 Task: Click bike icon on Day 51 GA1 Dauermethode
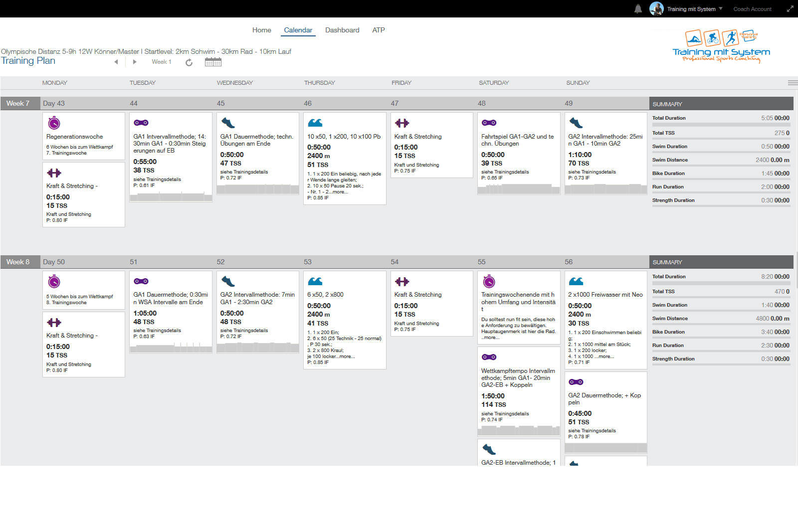coord(141,281)
